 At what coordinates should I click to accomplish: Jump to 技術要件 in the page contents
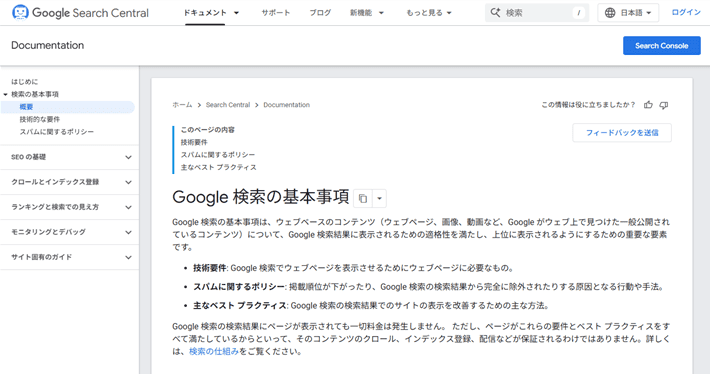(x=194, y=142)
